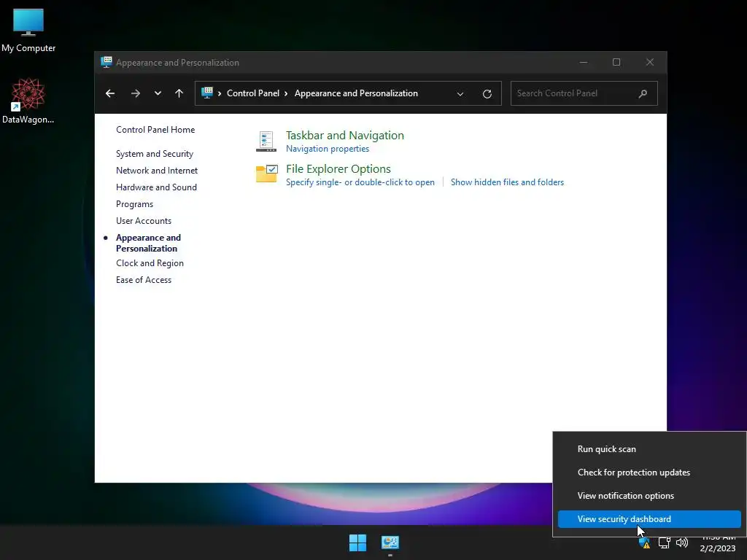Open the clock showing 2/2/2023
747x560 pixels.
(x=718, y=543)
